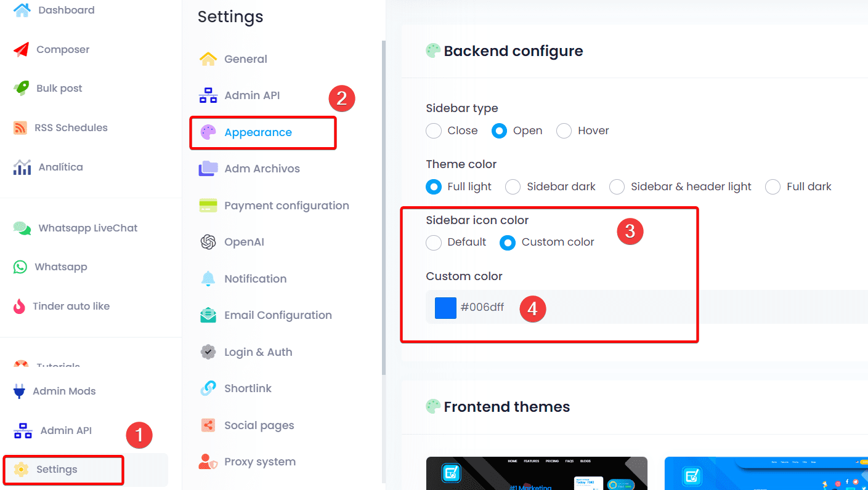
Task: Click the Tinder auto like flame icon
Action: [20, 306]
